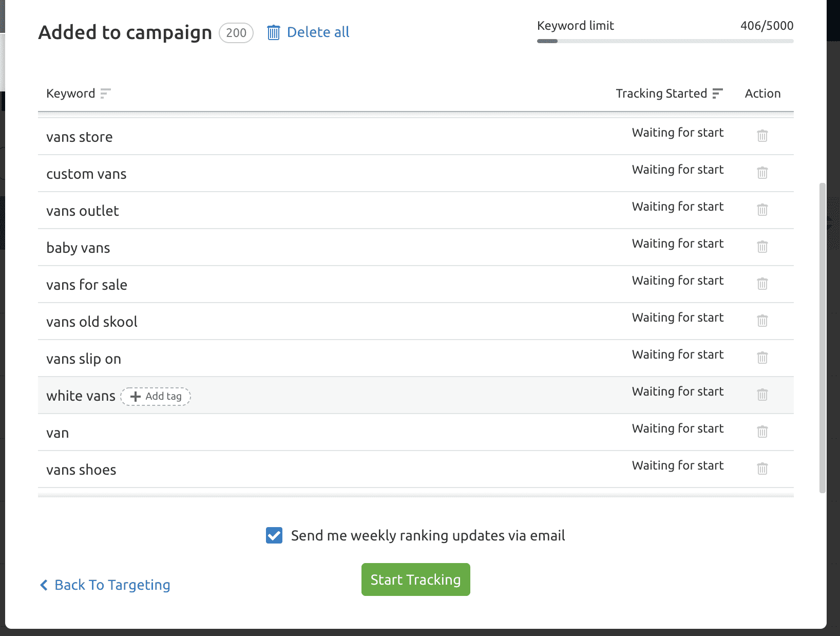Delete the "vans store" keyword via trash icon
Image resolution: width=840 pixels, height=636 pixels.
tap(762, 136)
